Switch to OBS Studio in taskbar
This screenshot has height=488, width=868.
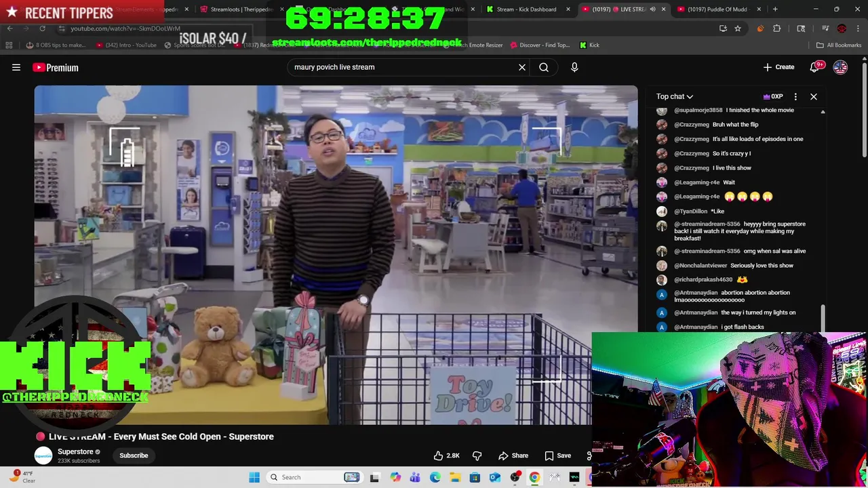pos(515,477)
